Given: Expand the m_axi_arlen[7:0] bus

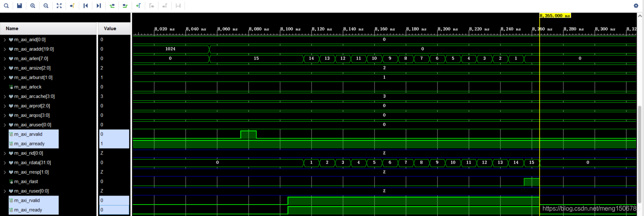Looking at the screenshot, I should (5, 59).
